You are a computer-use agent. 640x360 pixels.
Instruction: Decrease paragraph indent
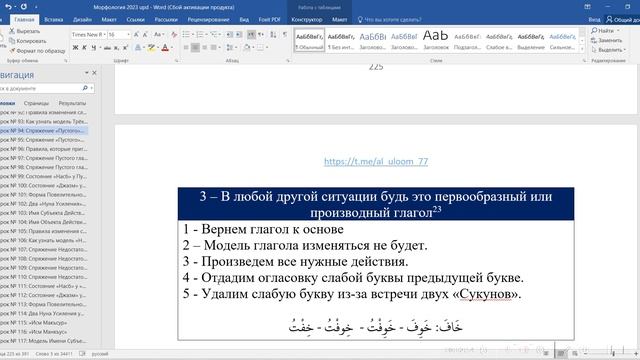(230, 35)
